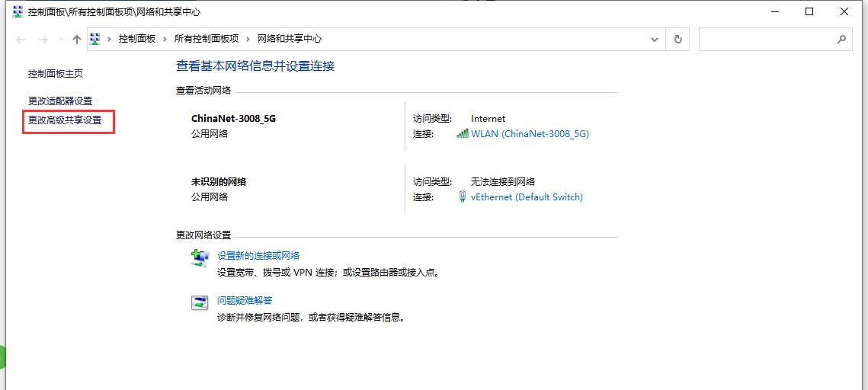Open 设置新的连接或网络 link
Image resolution: width=868 pixels, height=390 pixels.
(258, 256)
